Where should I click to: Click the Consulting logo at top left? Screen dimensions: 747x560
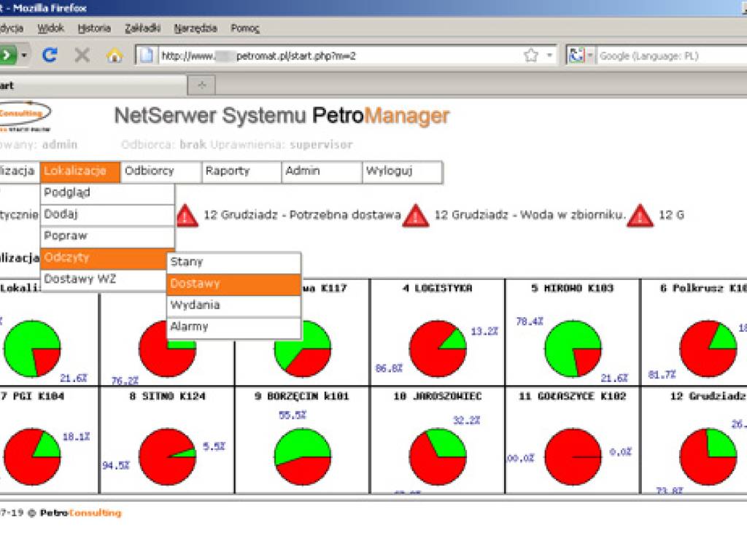click(x=26, y=116)
